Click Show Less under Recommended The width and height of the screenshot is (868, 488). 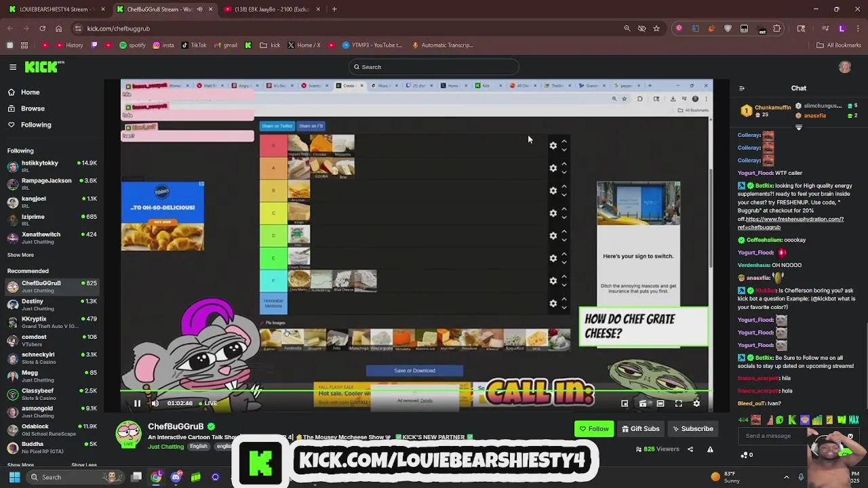pos(84,465)
